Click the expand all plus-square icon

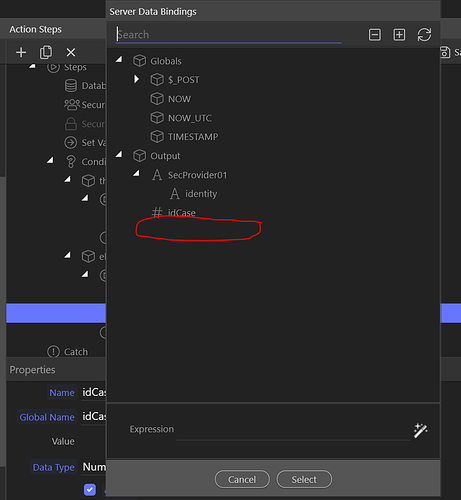coord(399,35)
